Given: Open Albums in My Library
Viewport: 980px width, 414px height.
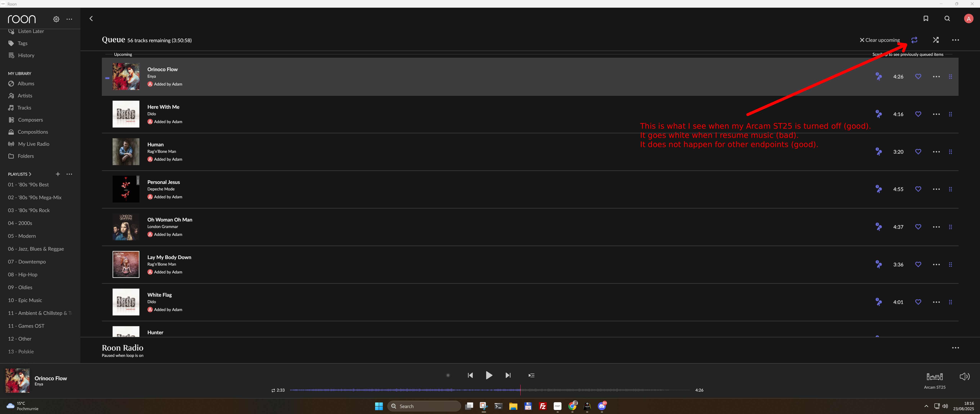Looking at the screenshot, I should coord(26,83).
